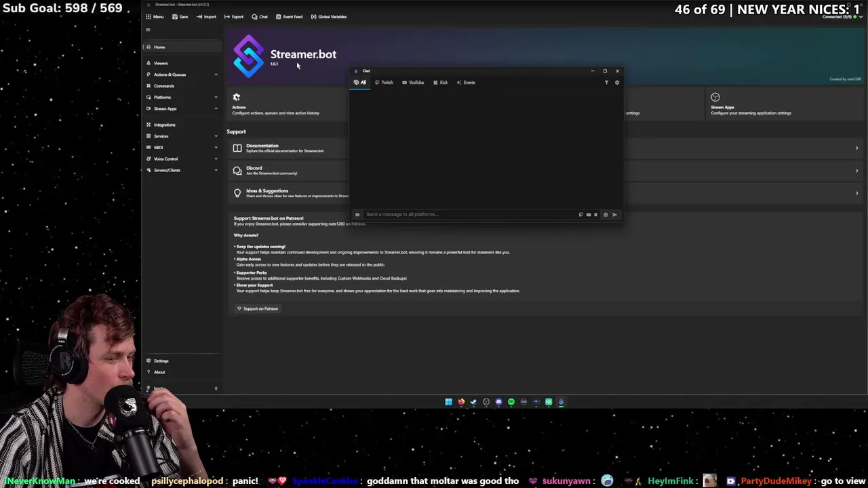The image size is (868, 488).
Task: Expand the Voice Control chevron
Action: [216, 159]
